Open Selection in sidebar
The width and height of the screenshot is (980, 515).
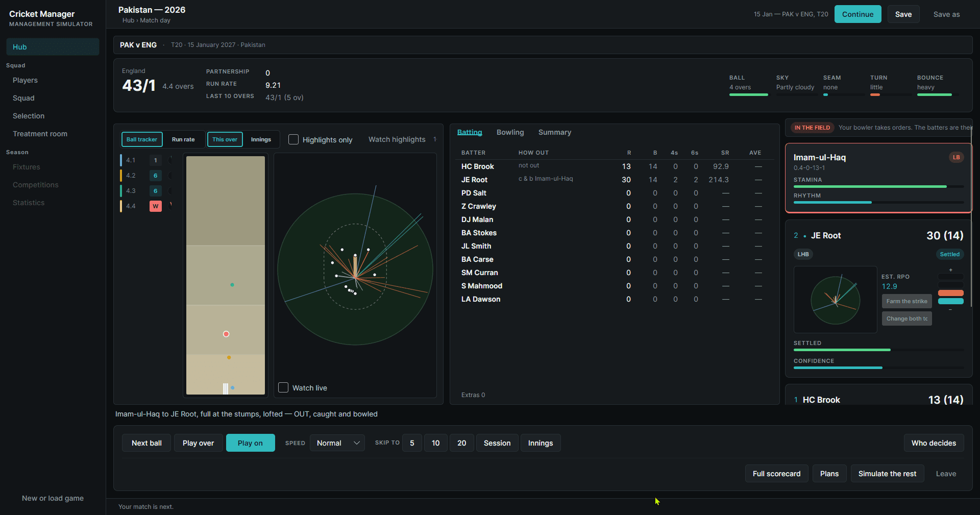53,116
